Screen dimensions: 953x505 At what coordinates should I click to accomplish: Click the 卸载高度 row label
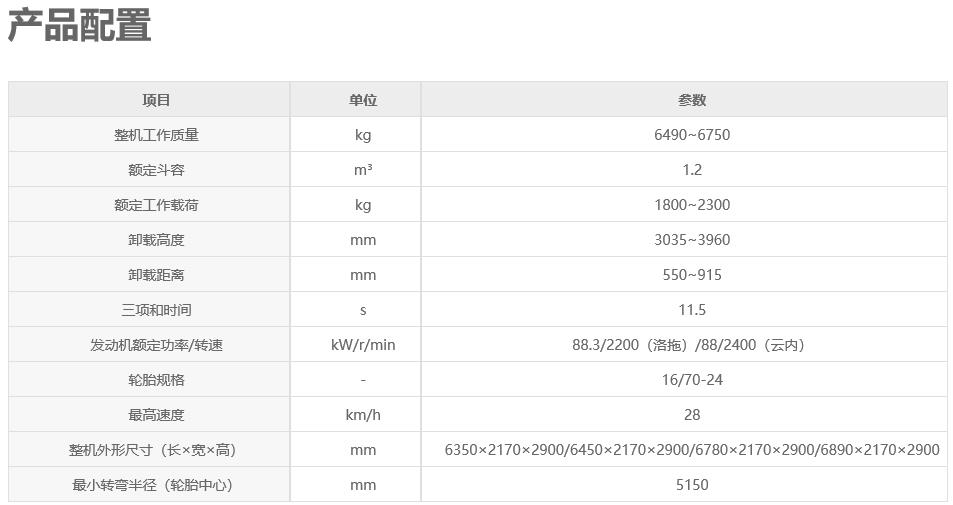156,240
